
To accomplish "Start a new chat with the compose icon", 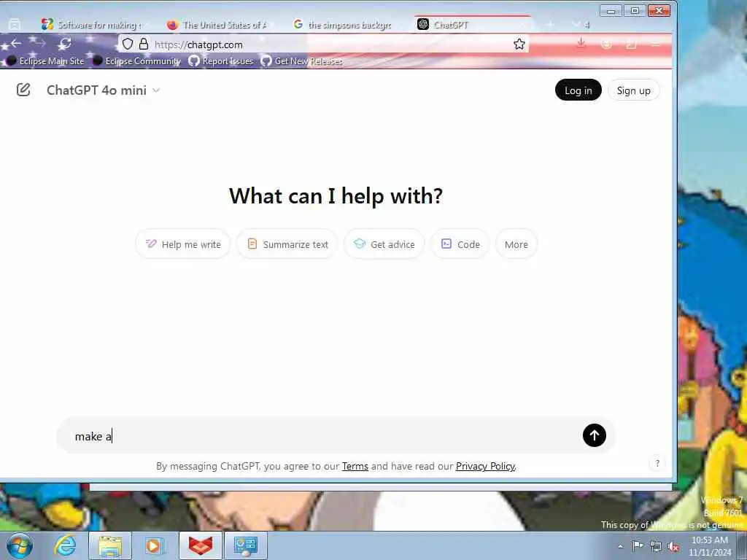I will pyautogui.click(x=23, y=90).
